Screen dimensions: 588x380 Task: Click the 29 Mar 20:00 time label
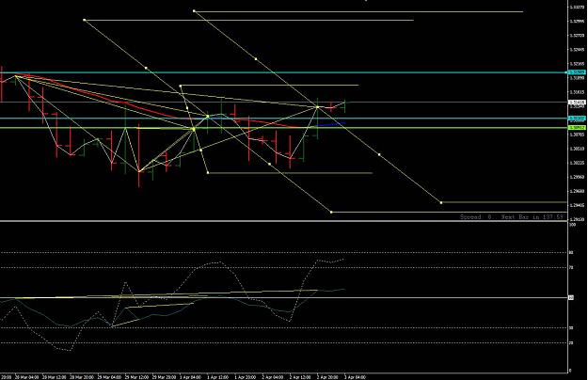(165, 377)
